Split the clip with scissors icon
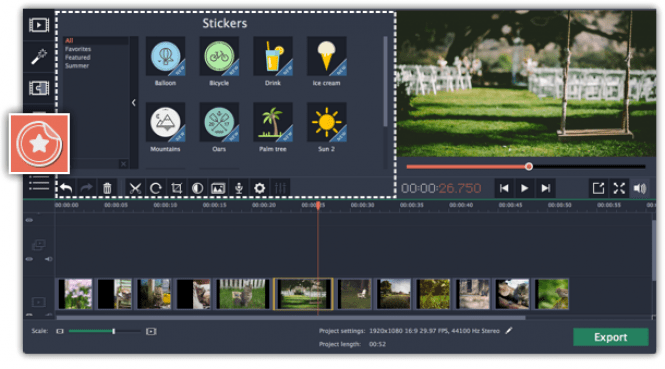The width and height of the screenshot is (665, 369). tap(135, 188)
